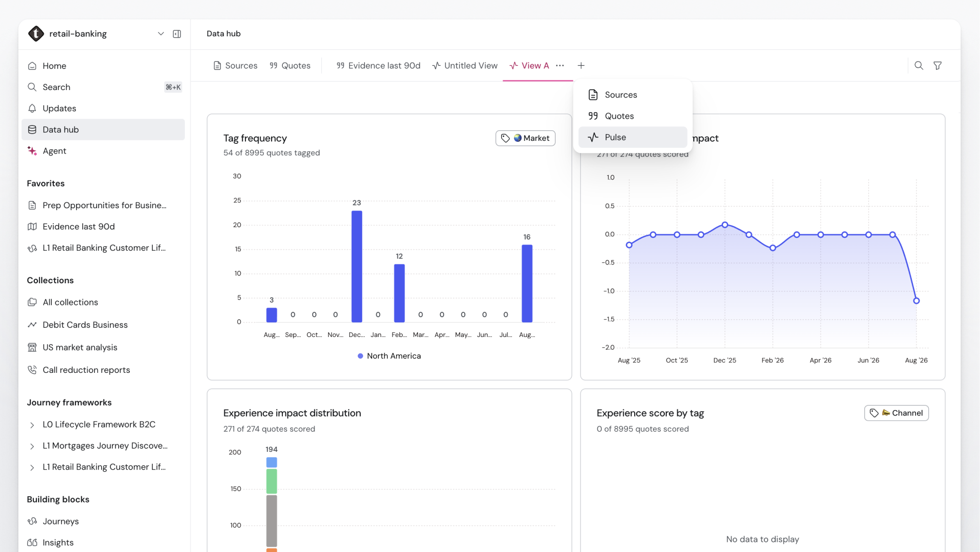The width and height of the screenshot is (980, 552).
Task: Open the Channel tag selector
Action: (x=896, y=413)
